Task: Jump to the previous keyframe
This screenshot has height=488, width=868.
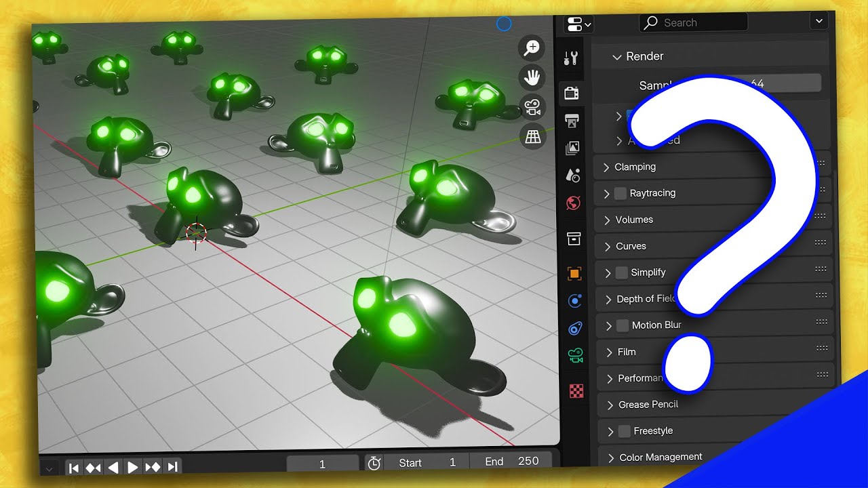Action: [x=94, y=467]
